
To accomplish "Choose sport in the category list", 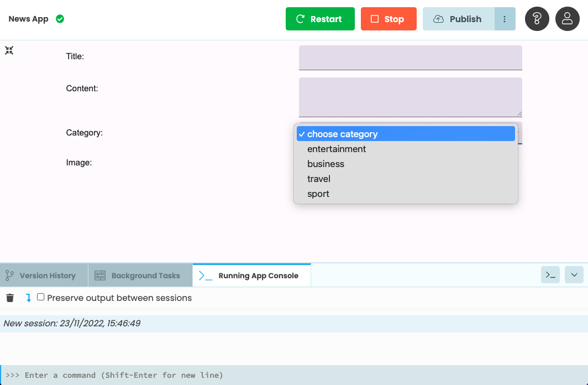I will click(318, 194).
